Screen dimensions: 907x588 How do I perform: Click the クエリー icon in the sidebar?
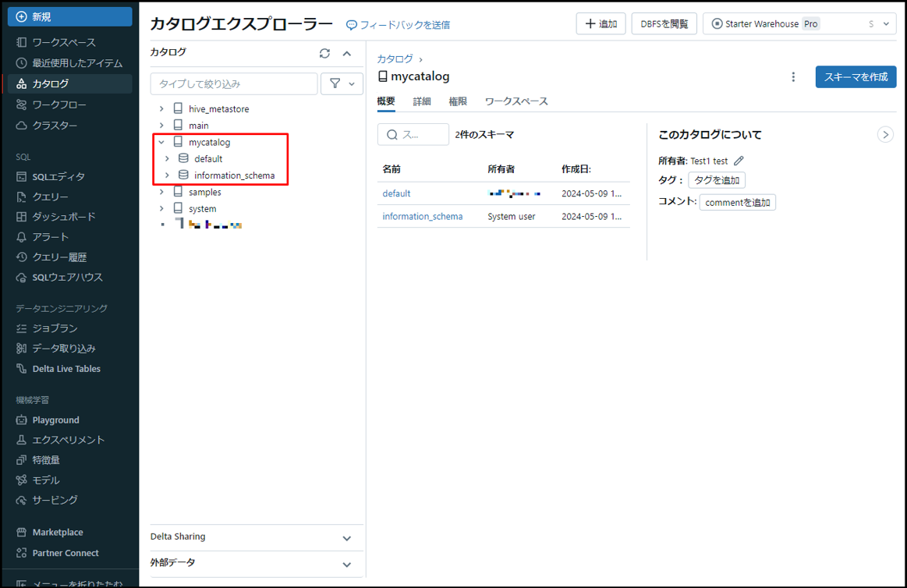(21, 197)
